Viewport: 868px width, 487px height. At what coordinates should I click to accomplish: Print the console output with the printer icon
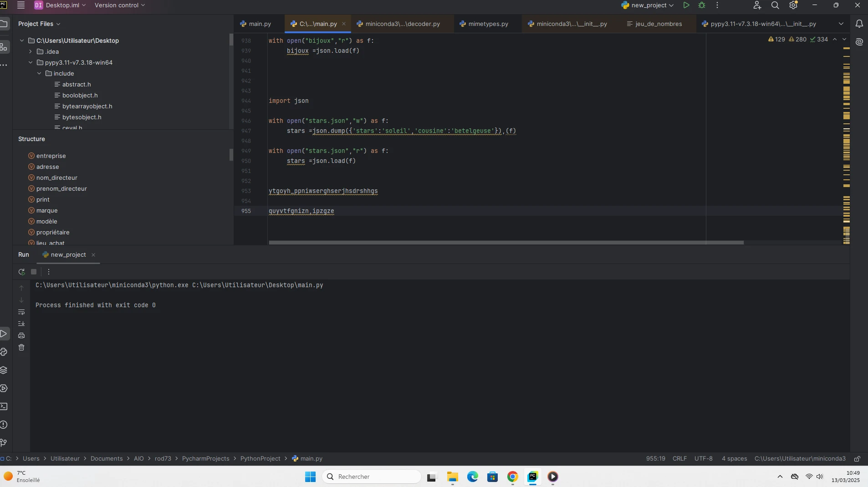pos(21,335)
